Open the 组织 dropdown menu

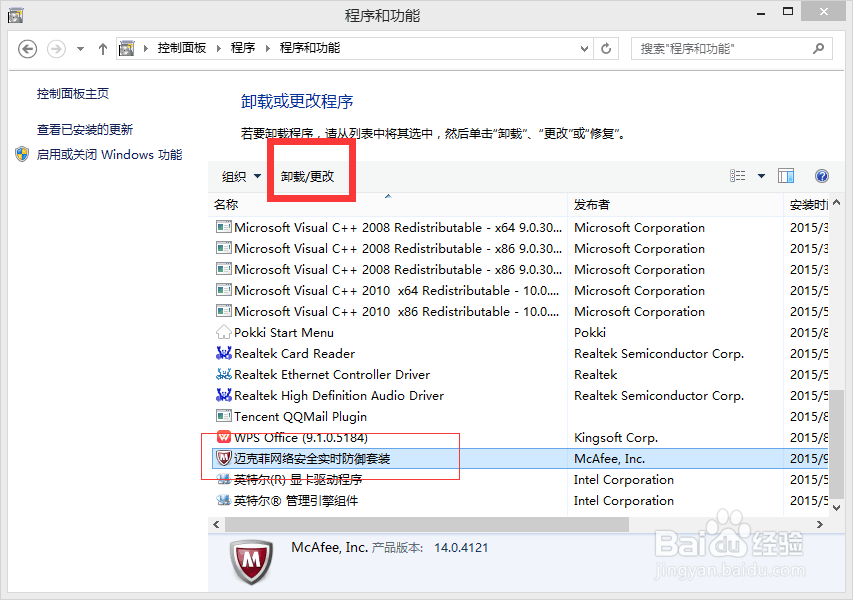coord(241,176)
